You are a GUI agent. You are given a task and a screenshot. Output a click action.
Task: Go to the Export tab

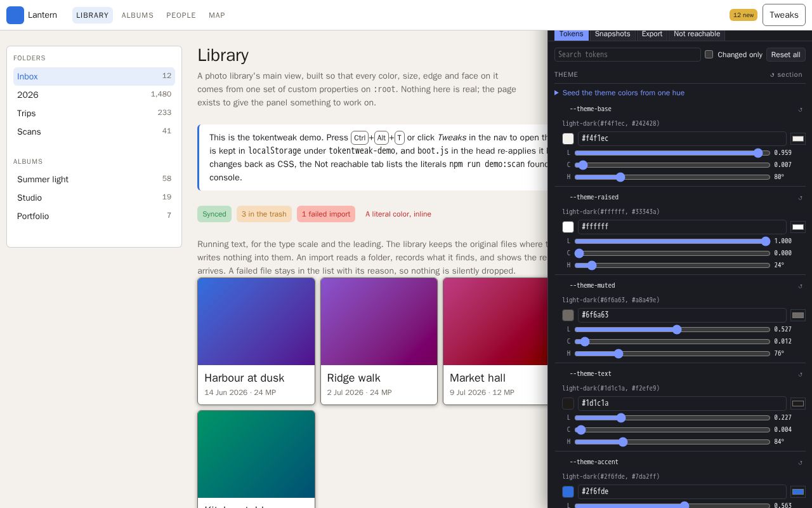(x=652, y=34)
